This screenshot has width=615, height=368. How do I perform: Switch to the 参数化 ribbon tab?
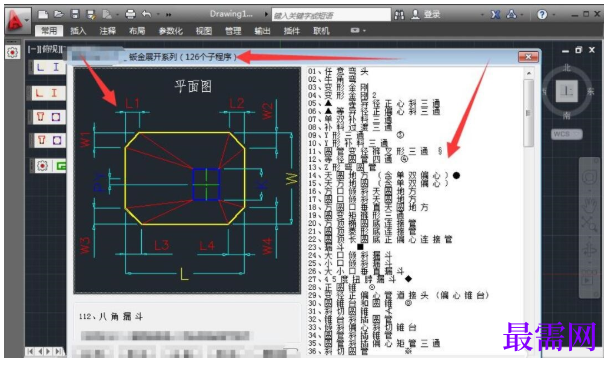(x=171, y=31)
